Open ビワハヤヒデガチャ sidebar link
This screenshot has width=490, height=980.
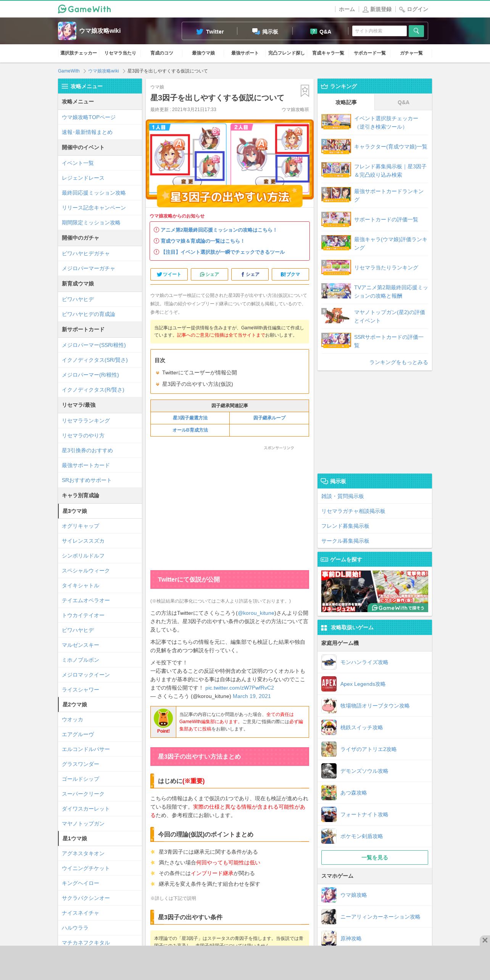coord(100,253)
